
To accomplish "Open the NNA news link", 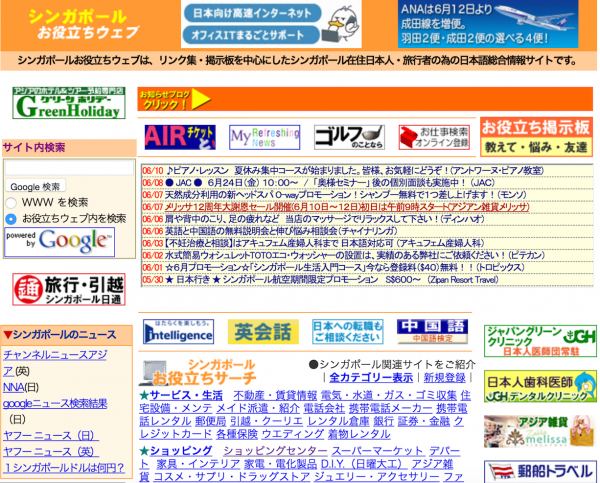I will (x=13, y=387).
